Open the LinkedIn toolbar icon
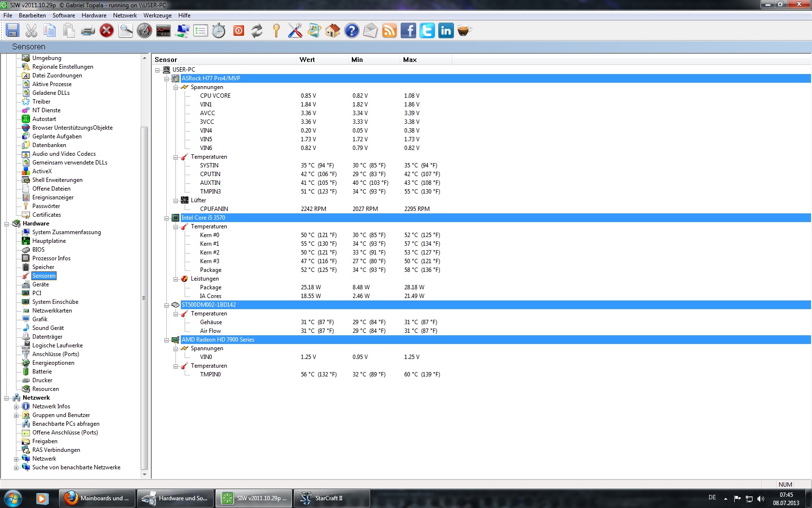 446,30
